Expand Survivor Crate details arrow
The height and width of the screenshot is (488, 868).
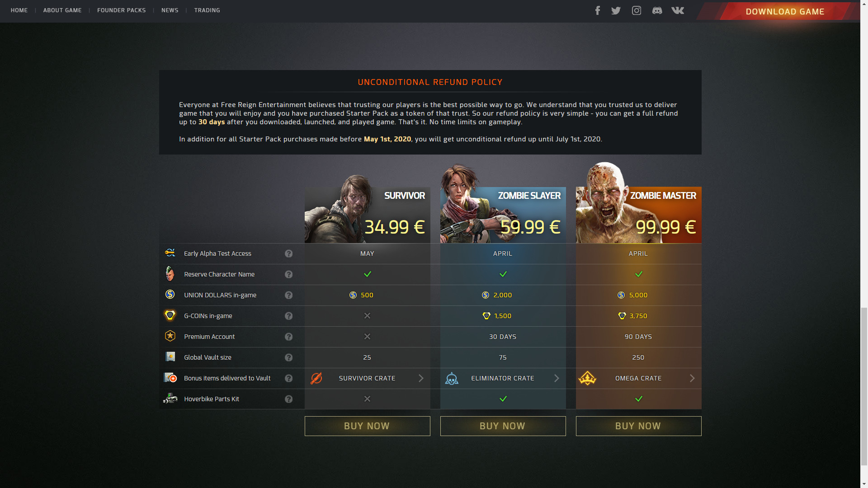coord(421,378)
